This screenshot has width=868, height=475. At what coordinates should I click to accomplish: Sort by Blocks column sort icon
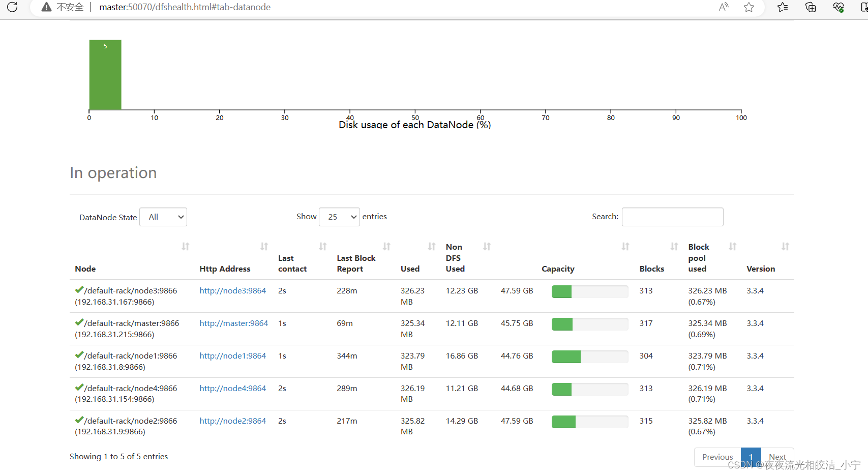tap(674, 247)
